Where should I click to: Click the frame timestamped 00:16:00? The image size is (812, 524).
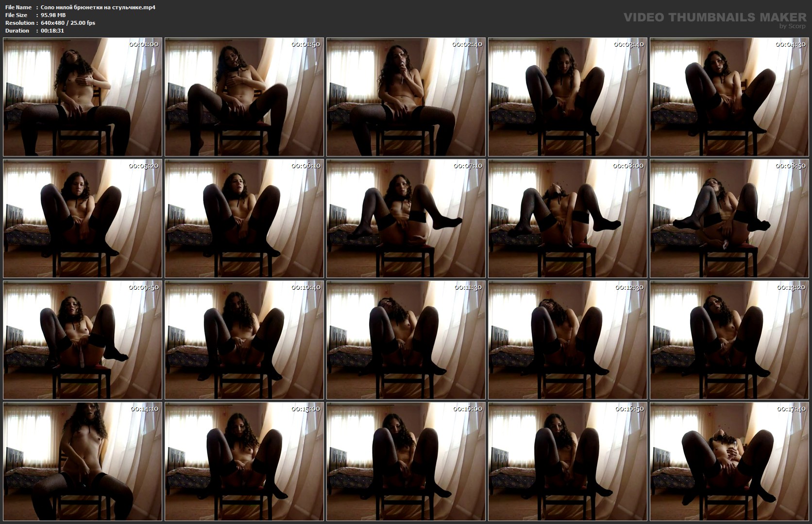pos(406,461)
